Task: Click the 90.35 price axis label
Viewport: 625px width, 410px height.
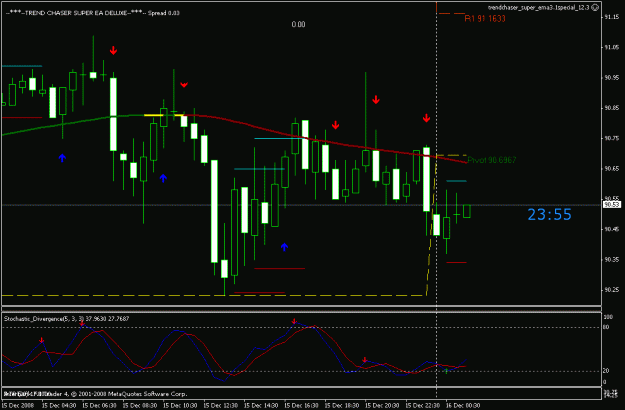Action: [611, 259]
